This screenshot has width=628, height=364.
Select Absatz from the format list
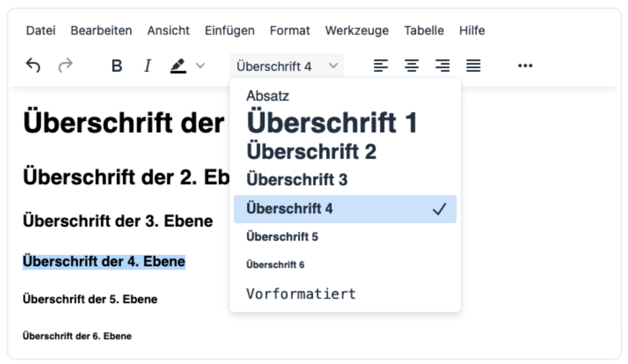click(x=345, y=96)
